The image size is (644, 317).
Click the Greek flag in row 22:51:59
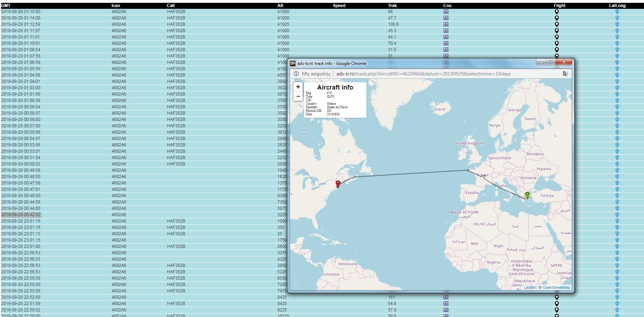(x=446, y=304)
